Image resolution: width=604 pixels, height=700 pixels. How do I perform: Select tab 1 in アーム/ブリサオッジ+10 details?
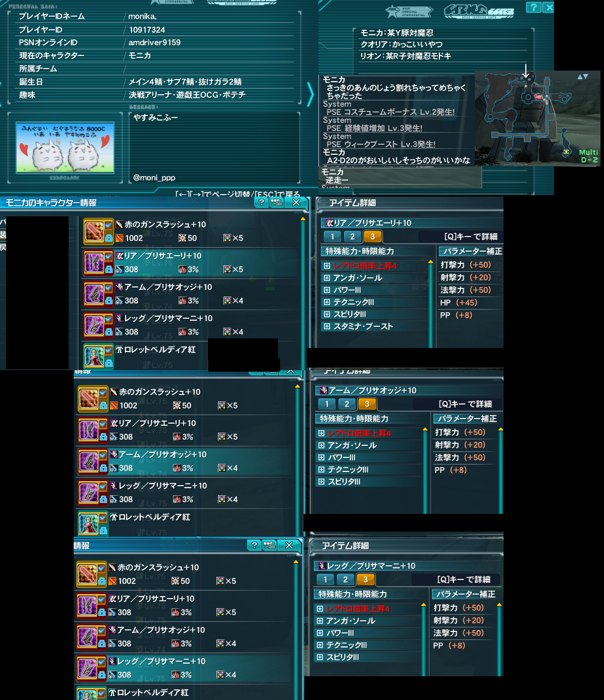pyautogui.click(x=326, y=404)
